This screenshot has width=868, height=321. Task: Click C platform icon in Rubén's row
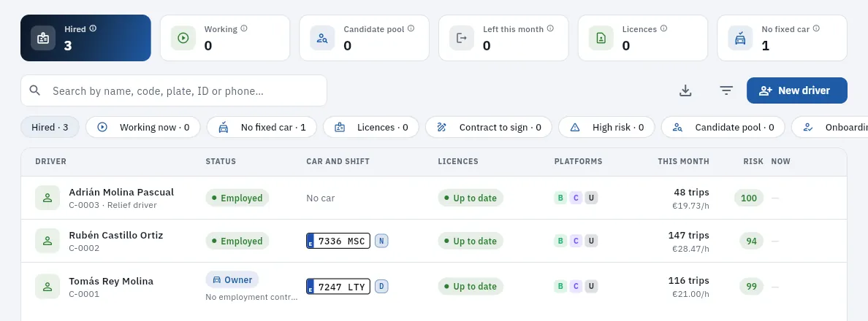coord(576,241)
